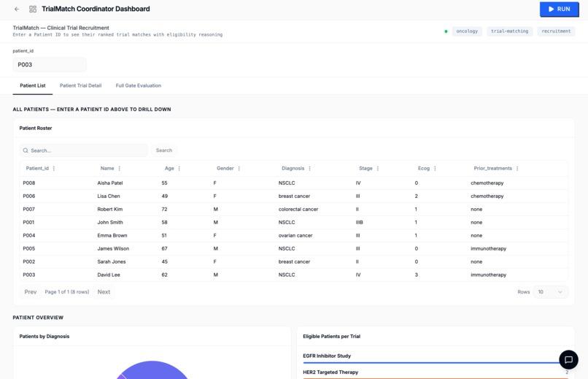588x379 pixels.
Task: Open Name column options menu
Action: 119,169
